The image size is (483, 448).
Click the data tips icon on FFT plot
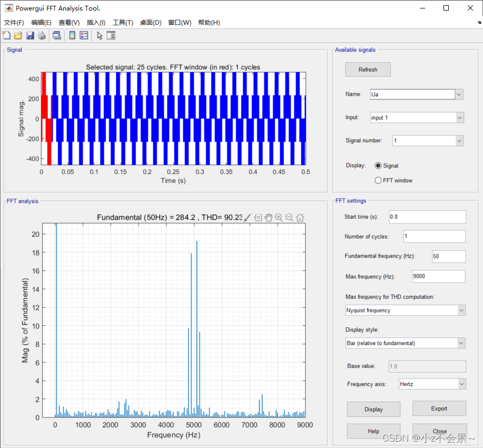258,217
